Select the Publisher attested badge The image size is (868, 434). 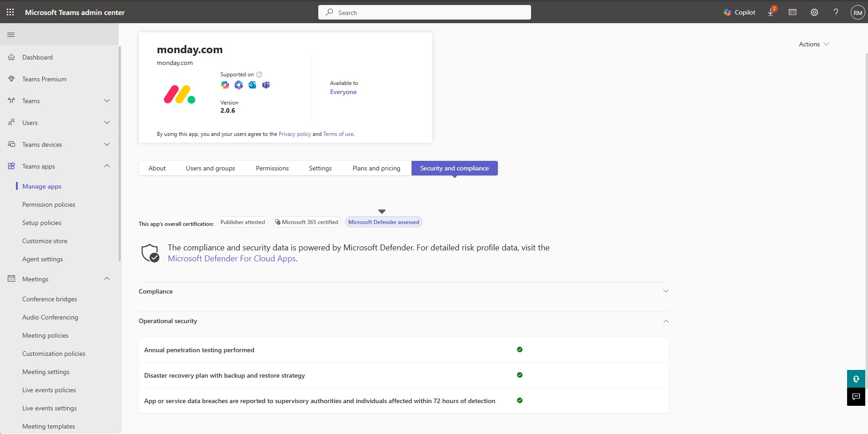242,222
